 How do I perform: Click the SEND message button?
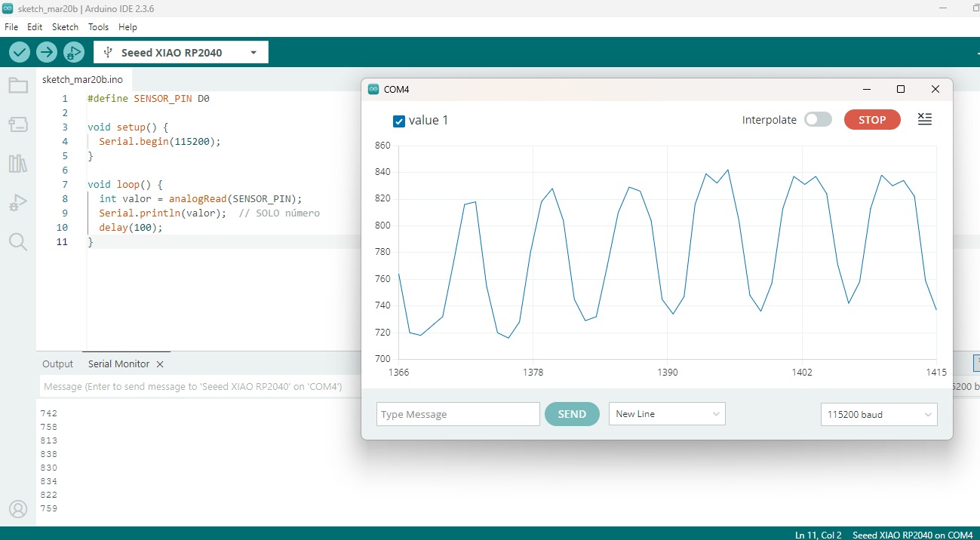(572, 414)
